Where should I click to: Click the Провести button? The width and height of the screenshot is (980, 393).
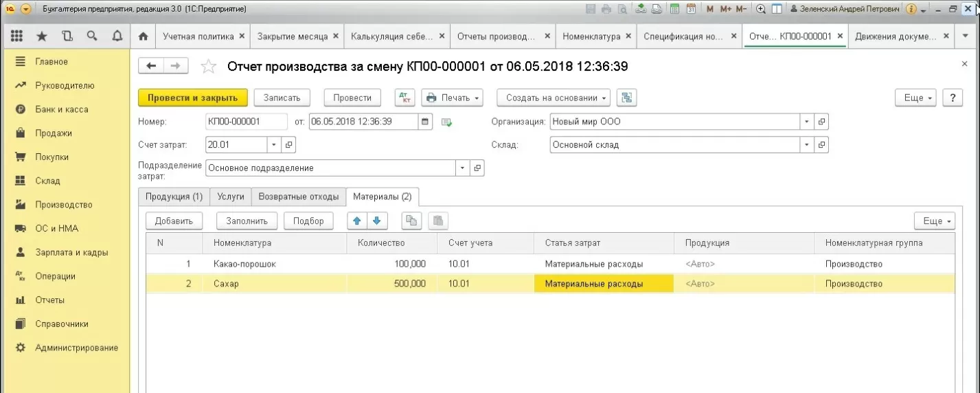click(352, 98)
